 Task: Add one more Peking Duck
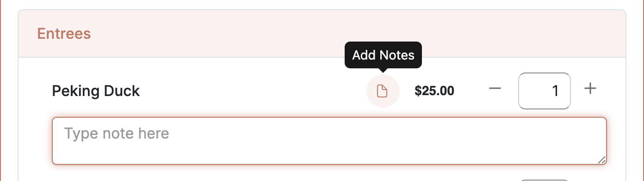(x=590, y=89)
